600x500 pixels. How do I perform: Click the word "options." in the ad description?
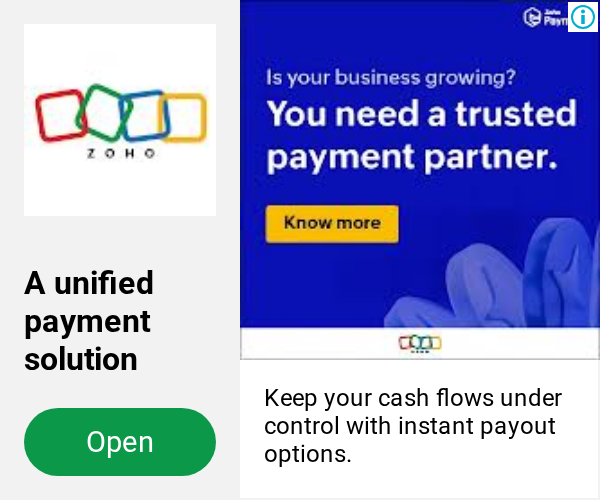coord(308,454)
